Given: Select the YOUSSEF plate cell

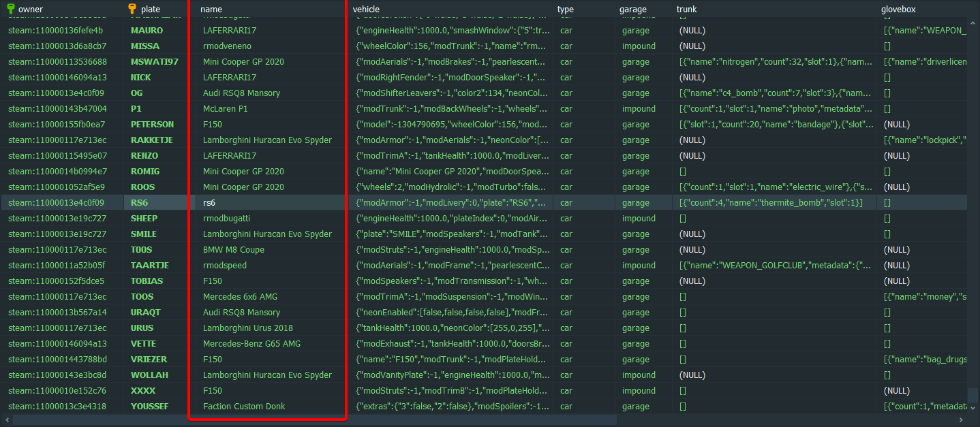Looking at the screenshot, I should coord(150,407).
